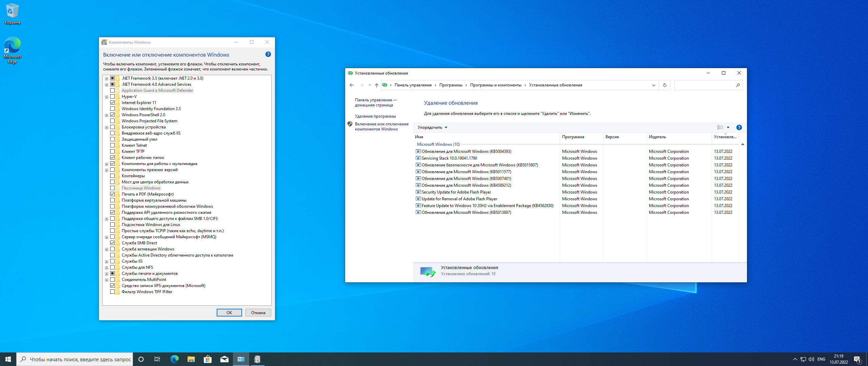868x366 pixels.
Task: Open Включение или отключение компонентов Windows link
Action: point(382,126)
